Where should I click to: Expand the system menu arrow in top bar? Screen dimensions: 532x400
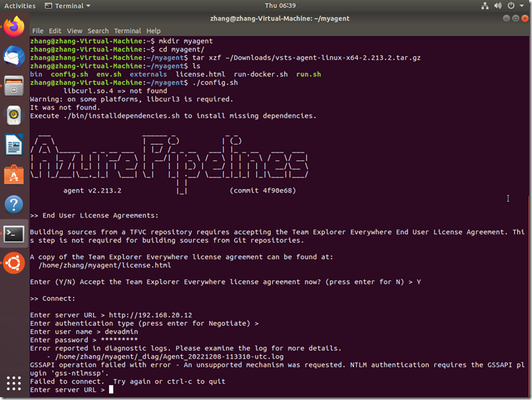pyautogui.click(x=522, y=6)
